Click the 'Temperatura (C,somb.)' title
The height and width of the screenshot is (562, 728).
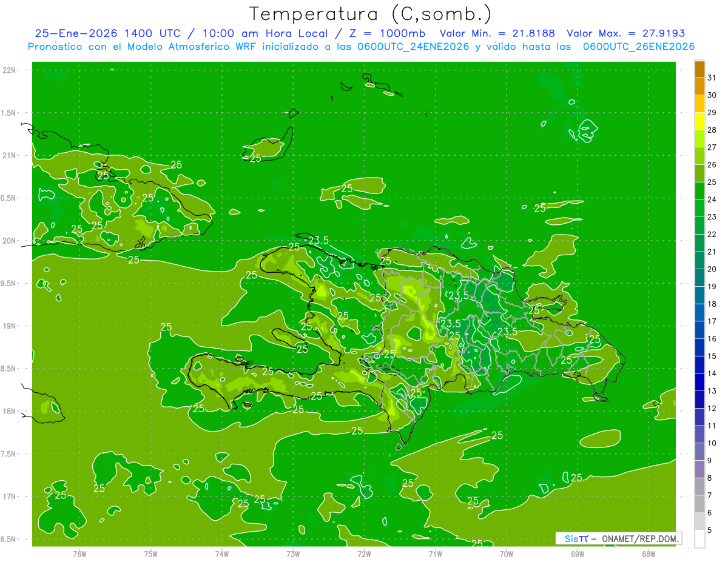click(x=370, y=14)
